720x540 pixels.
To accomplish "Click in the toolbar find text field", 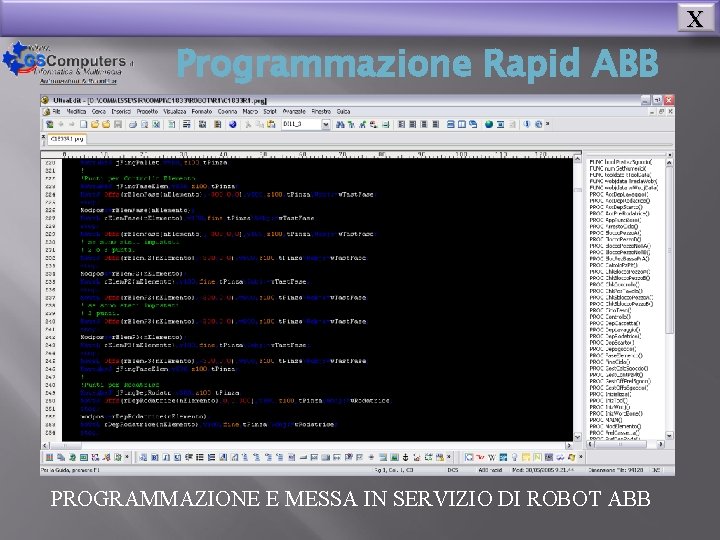I will point(301,124).
